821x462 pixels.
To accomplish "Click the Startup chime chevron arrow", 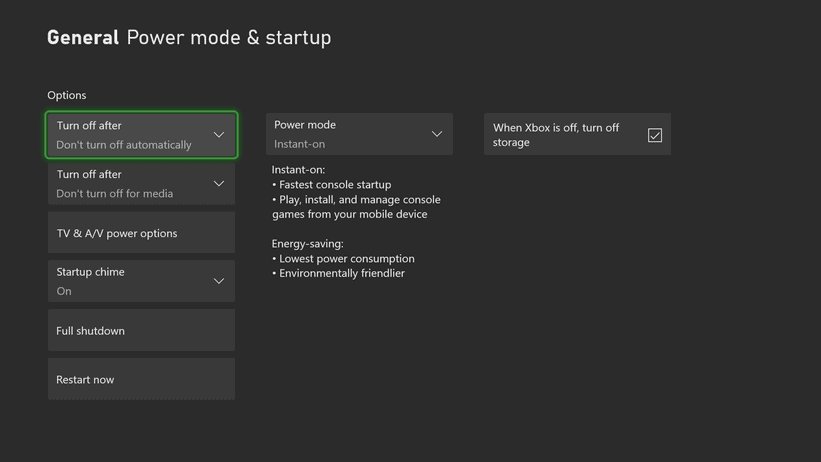I will coord(218,281).
